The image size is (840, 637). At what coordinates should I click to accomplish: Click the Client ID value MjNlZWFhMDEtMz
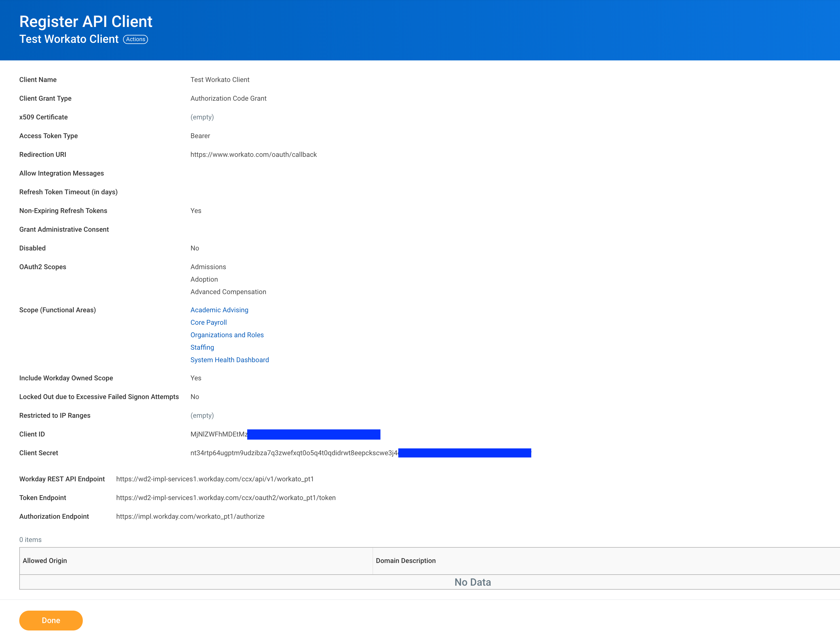[x=219, y=434]
